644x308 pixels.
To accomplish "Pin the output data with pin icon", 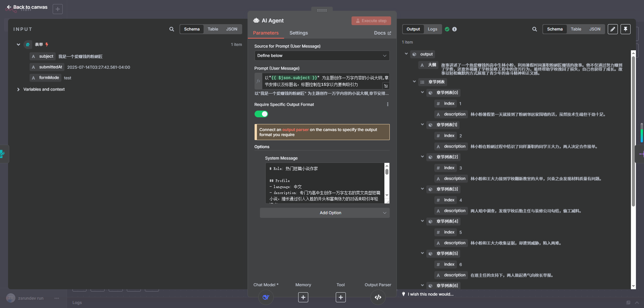I will point(625,29).
